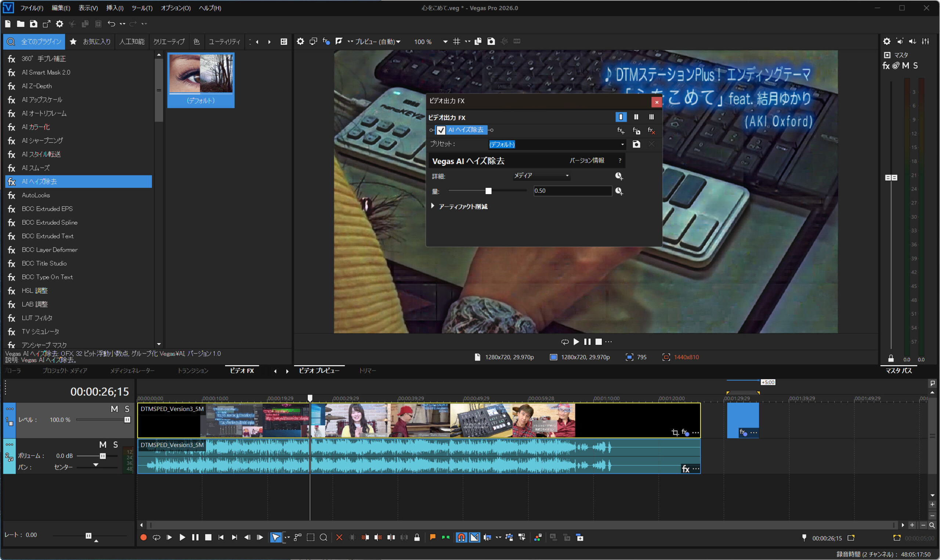Viewport: 940px width, 560px height.
Task: Toggle automatic crossfades button
Action: (x=474, y=537)
